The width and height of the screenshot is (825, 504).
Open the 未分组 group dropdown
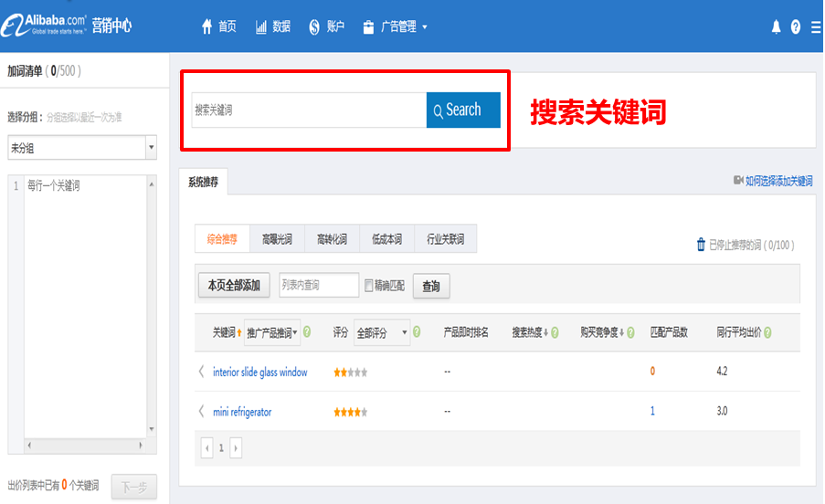(151, 147)
